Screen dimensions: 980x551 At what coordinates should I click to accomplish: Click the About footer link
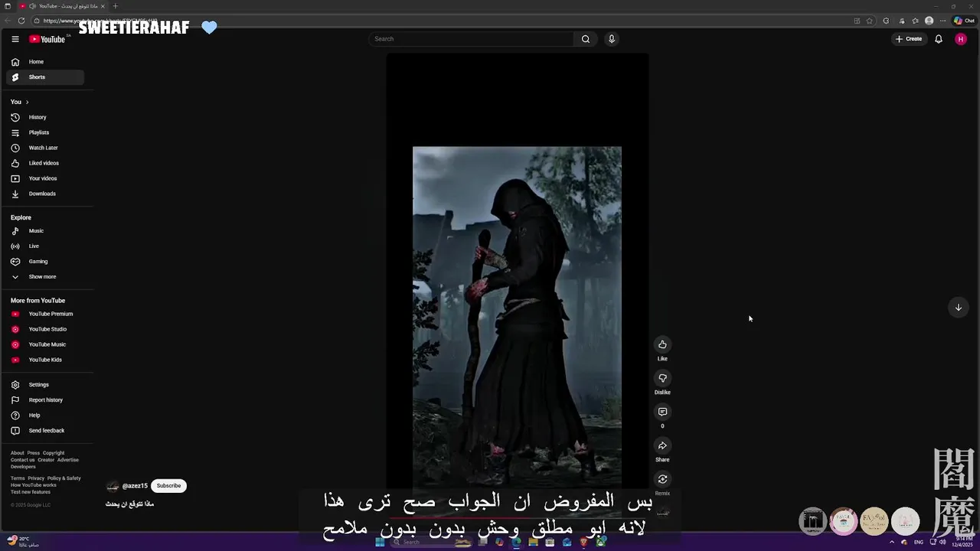[17, 453]
